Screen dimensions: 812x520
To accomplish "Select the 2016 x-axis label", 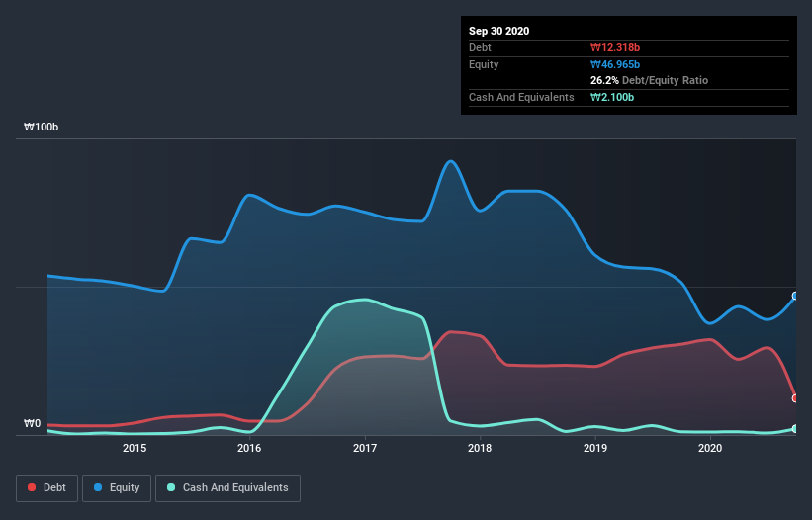I will (249, 448).
